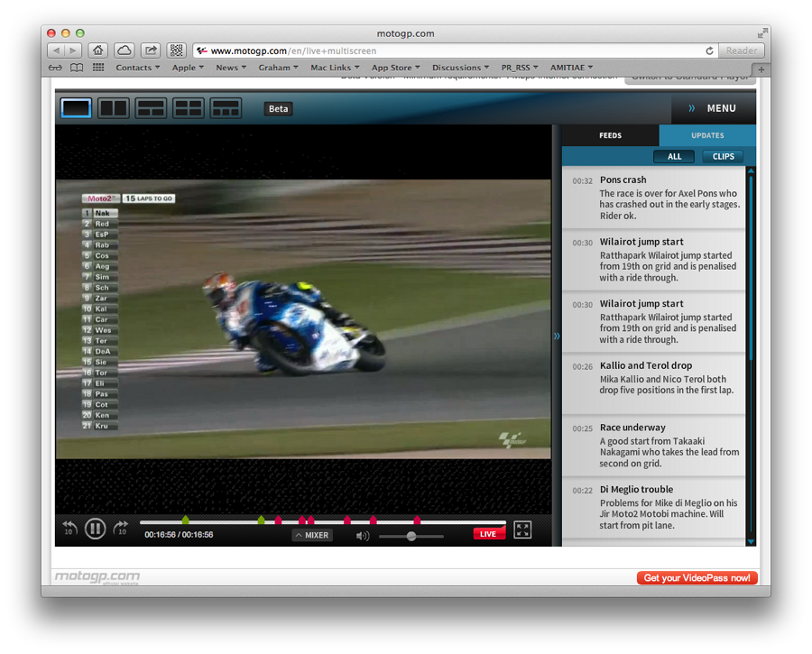Rewind the video 10 seconds

69,529
